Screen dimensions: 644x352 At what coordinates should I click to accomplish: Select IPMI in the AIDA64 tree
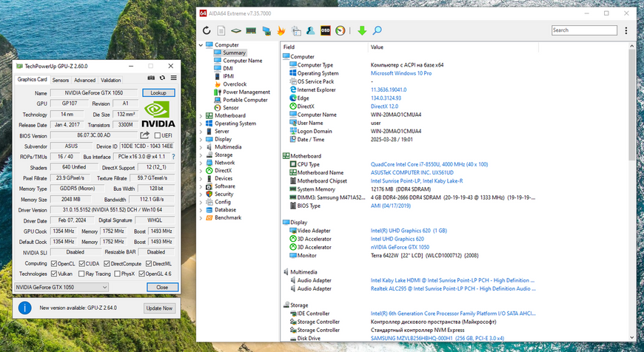click(x=228, y=76)
